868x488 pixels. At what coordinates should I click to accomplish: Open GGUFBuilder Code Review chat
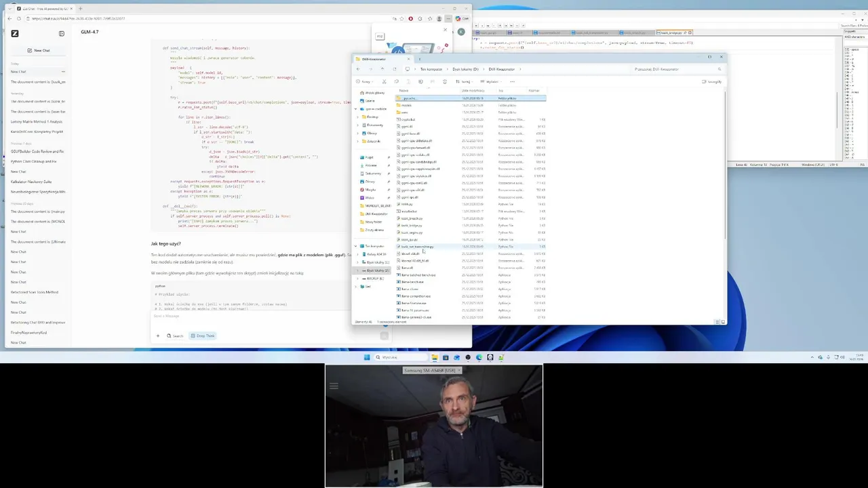pos(37,151)
